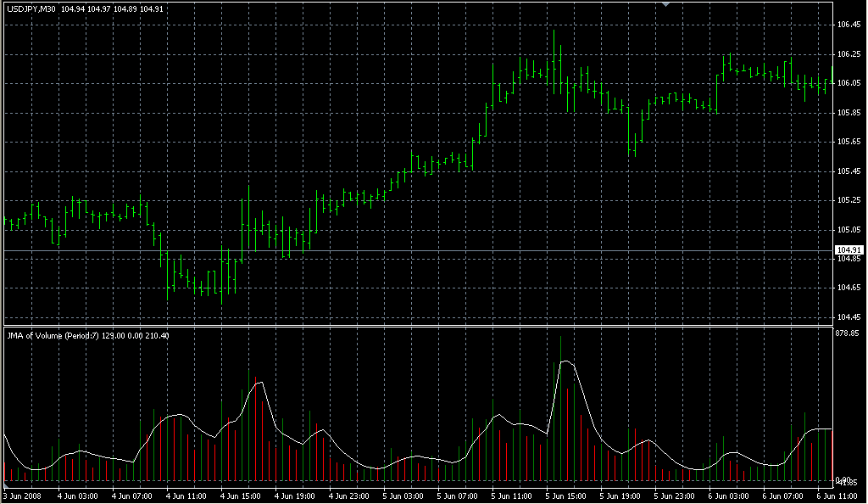Click the 6 Jun 03:00 time label

728,496
